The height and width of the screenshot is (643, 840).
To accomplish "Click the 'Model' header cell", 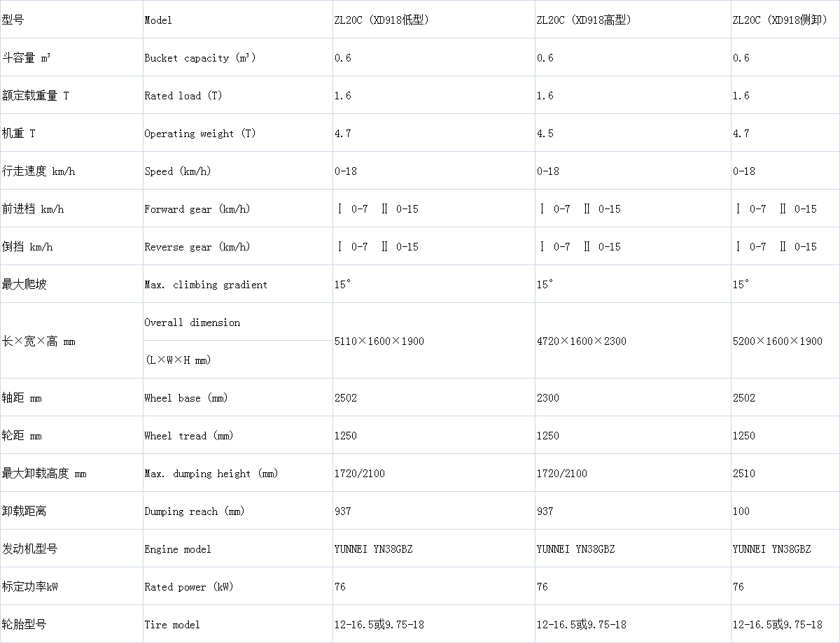I will [158, 20].
